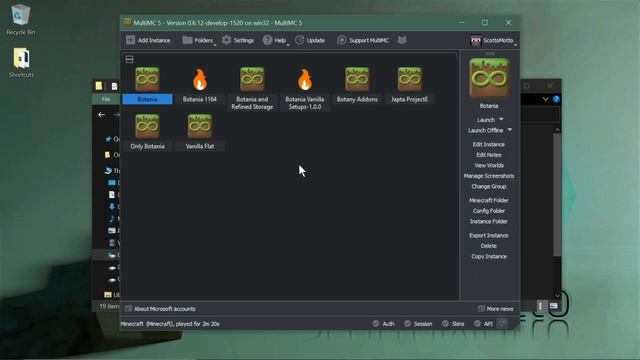Click the More news button

pyautogui.click(x=496, y=309)
